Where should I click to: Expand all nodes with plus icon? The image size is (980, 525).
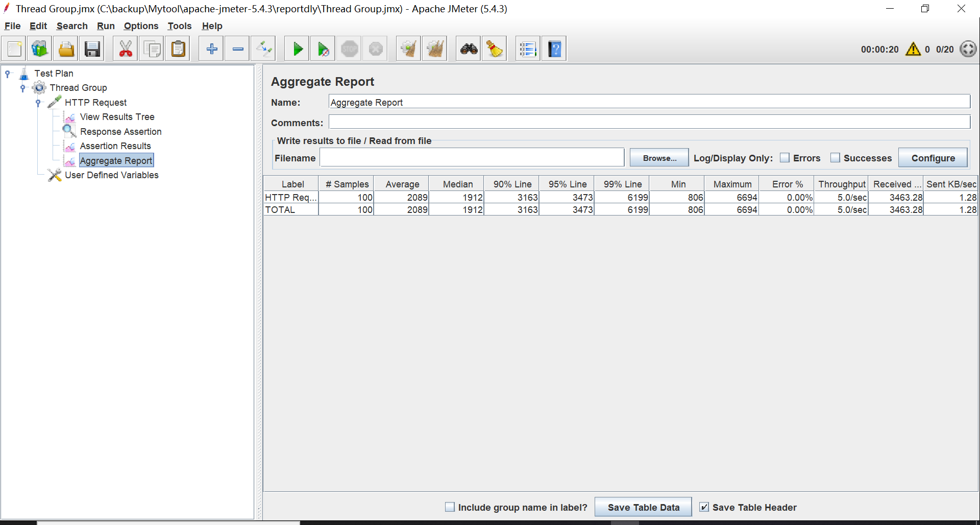tap(211, 49)
